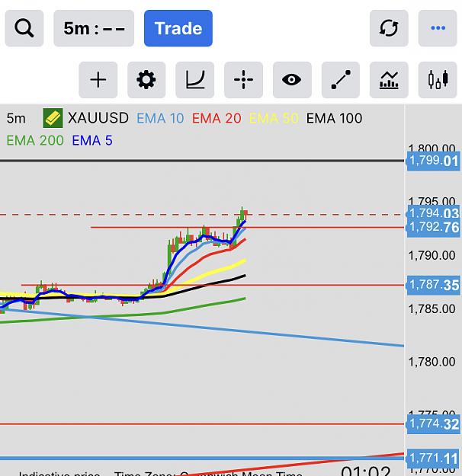Add new item with the plus icon

98,80
